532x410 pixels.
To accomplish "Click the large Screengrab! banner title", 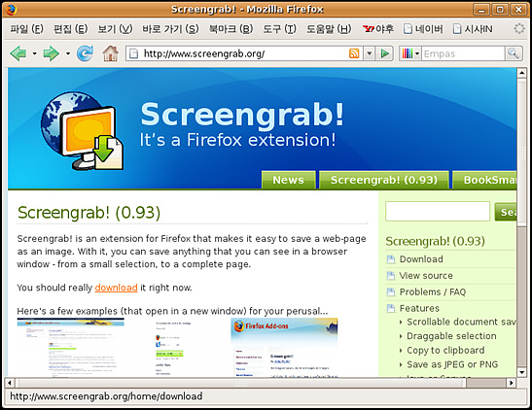I will [242, 115].
